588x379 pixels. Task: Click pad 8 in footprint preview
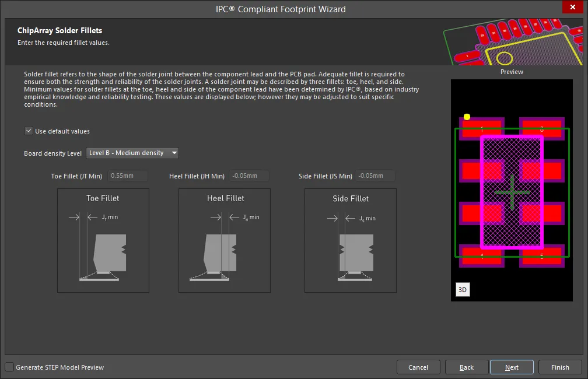[x=542, y=129]
